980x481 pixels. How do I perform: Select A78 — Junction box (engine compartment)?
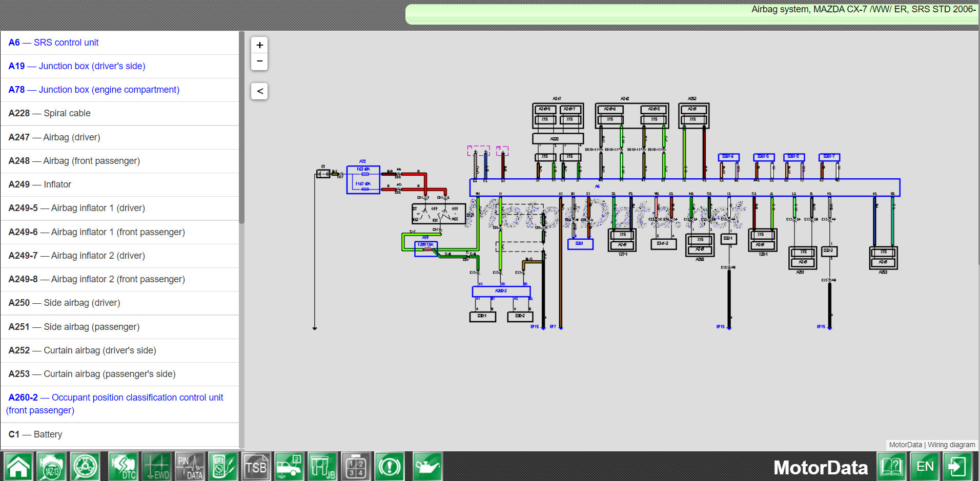tap(120, 90)
